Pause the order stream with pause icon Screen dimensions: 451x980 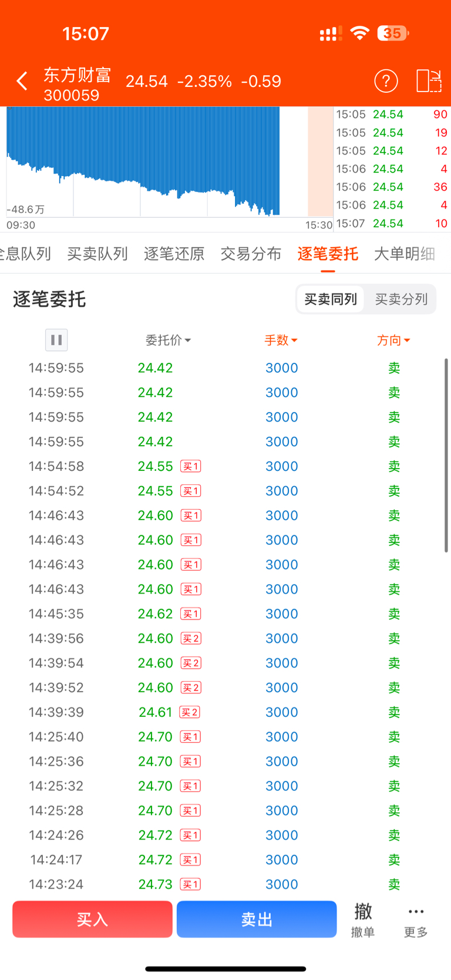[56, 340]
